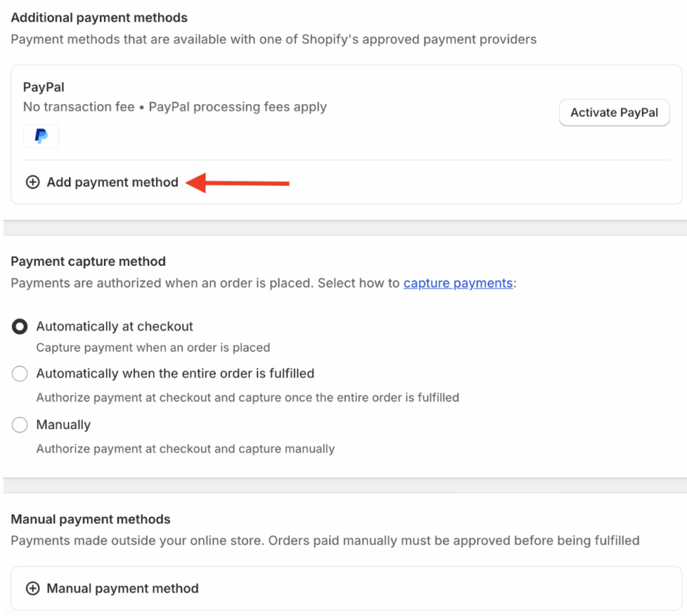The width and height of the screenshot is (687, 616).
Task: Click the PayPal logo icon
Action: coord(41,135)
